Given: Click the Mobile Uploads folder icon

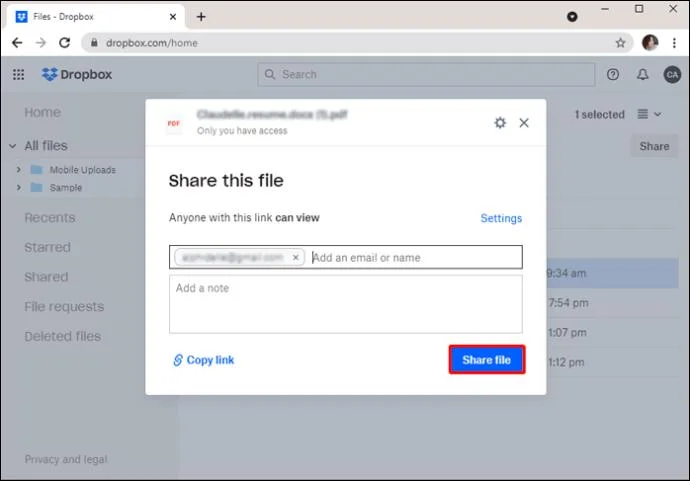Looking at the screenshot, I should [37, 169].
